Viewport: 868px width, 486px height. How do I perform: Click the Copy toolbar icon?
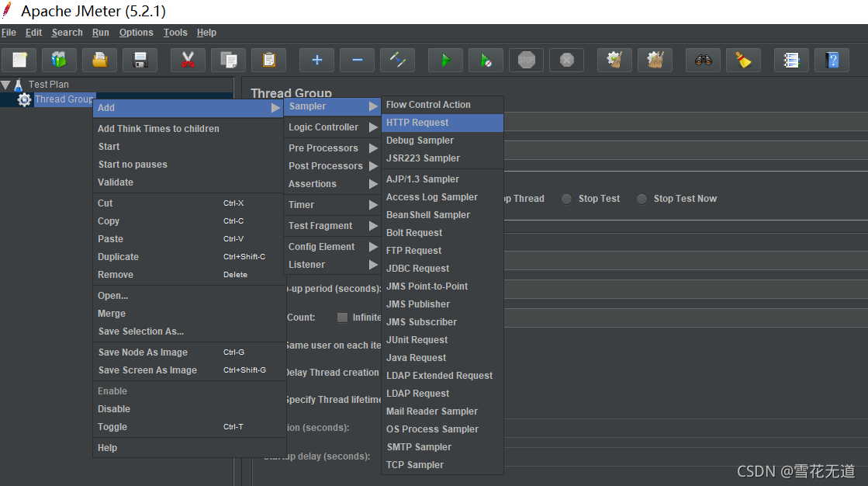click(229, 60)
